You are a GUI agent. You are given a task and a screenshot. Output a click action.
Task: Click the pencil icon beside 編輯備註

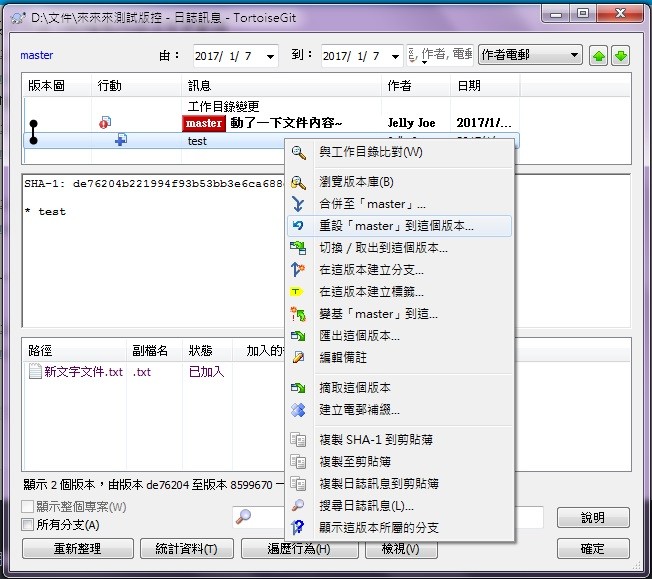coord(298,357)
